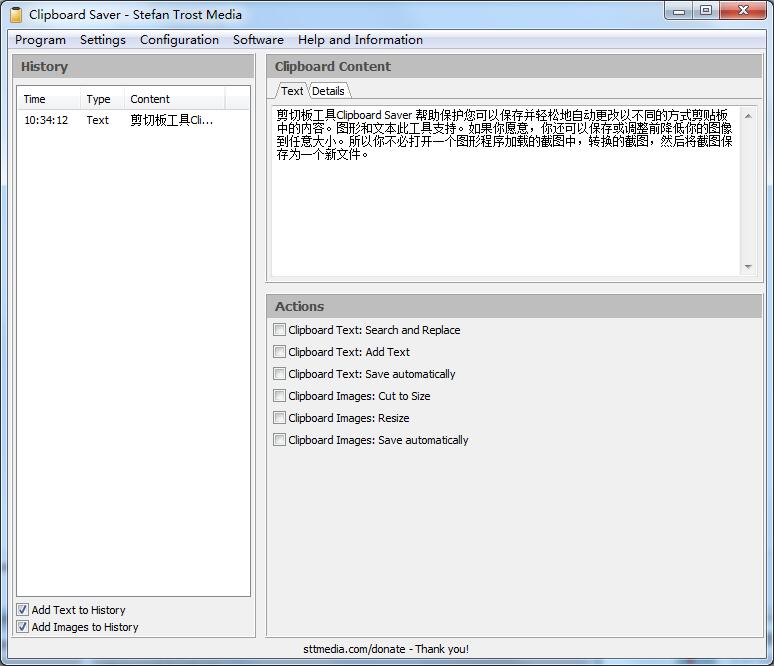Viewport: 774px width, 666px height.
Task: Open the Software menu
Action: tap(258, 40)
